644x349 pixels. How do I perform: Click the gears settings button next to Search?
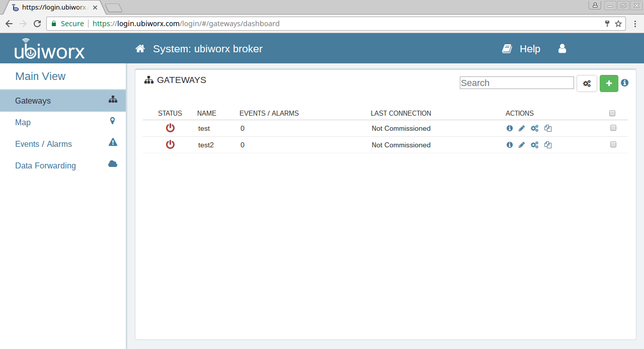(587, 83)
